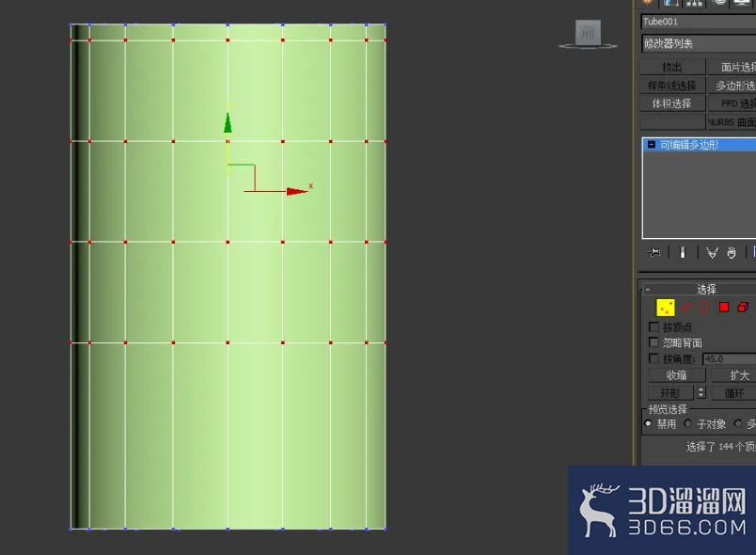Click the 选择了 144 个顶点 status text
This screenshot has width=756, height=555.
pyautogui.click(x=721, y=447)
